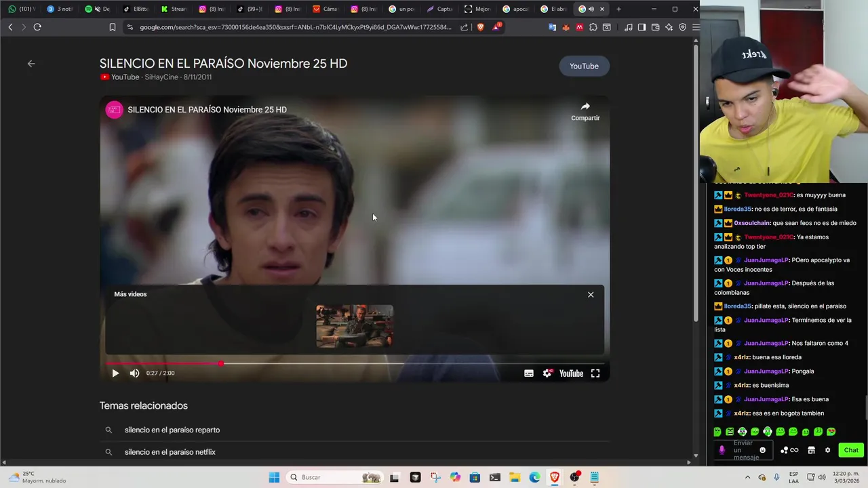Click the share icon in address bar

click(x=464, y=27)
